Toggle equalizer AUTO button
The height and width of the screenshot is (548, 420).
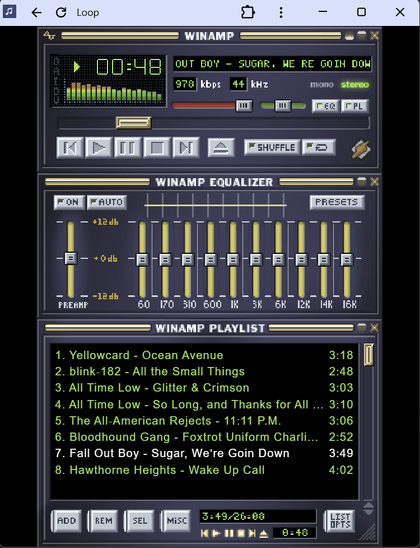click(107, 202)
